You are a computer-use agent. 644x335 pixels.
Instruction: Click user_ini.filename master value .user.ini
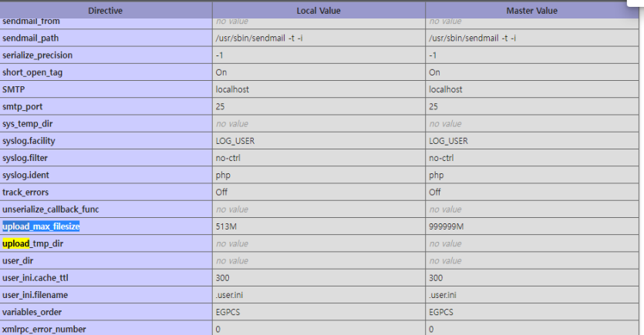pyautogui.click(x=443, y=295)
